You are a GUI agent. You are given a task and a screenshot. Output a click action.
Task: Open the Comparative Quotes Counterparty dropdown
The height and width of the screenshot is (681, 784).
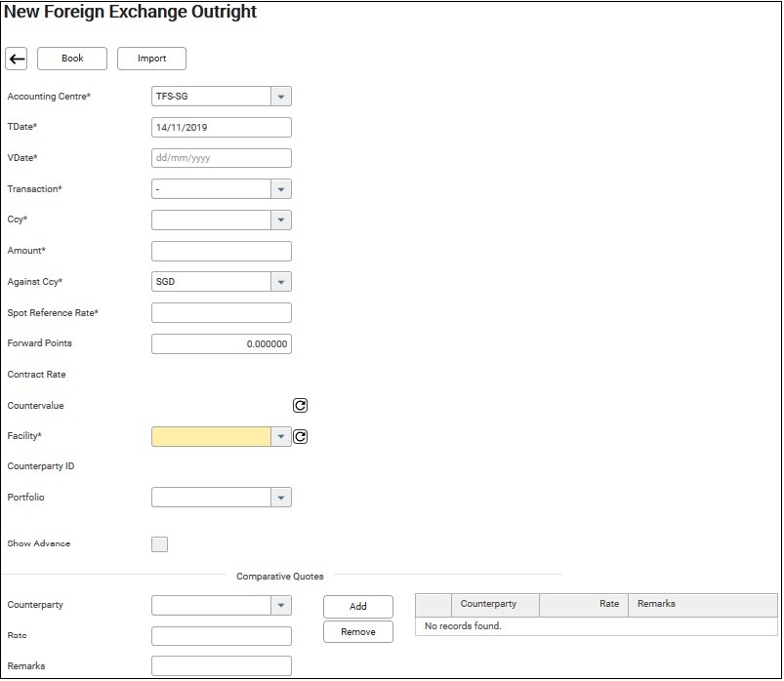coord(281,606)
